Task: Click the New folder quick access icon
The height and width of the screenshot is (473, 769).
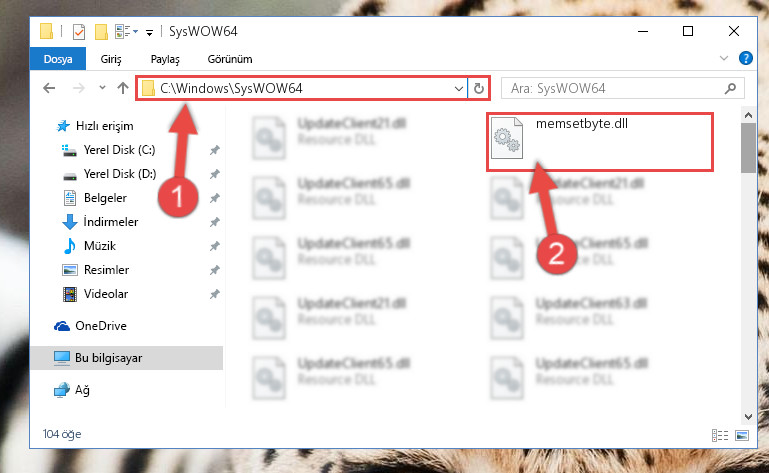Action: pyautogui.click(x=101, y=32)
